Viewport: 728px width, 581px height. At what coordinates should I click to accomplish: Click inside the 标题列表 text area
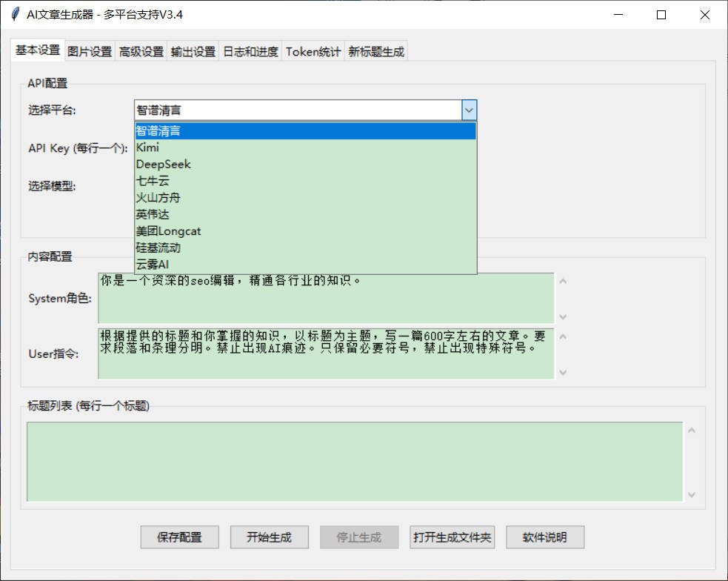355,462
